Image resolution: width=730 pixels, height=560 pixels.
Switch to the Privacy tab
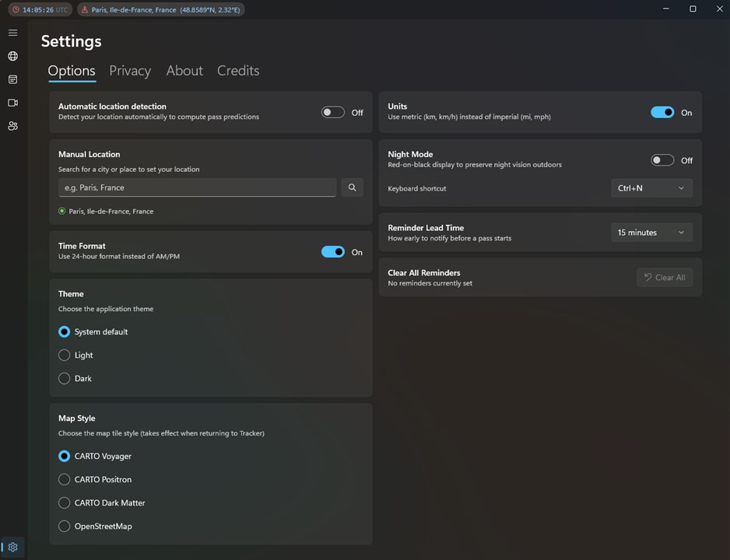(130, 71)
